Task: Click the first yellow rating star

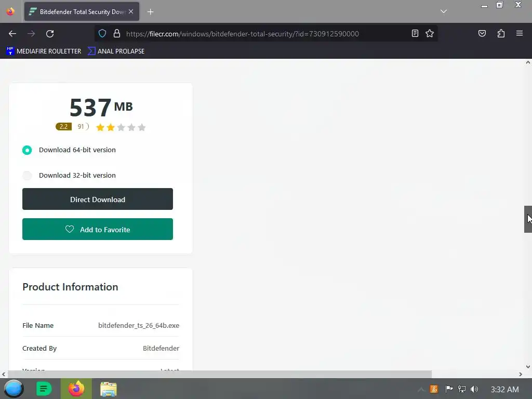Action: click(100, 127)
